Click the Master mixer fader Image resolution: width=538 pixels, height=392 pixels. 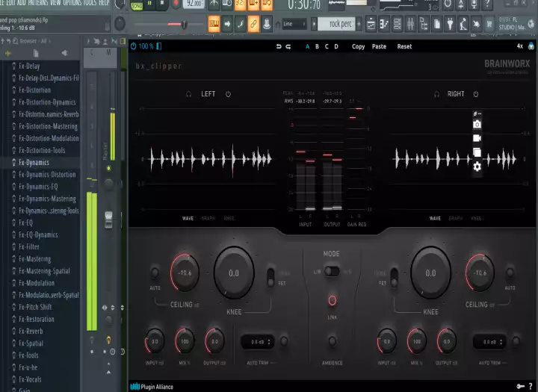point(108,220)
